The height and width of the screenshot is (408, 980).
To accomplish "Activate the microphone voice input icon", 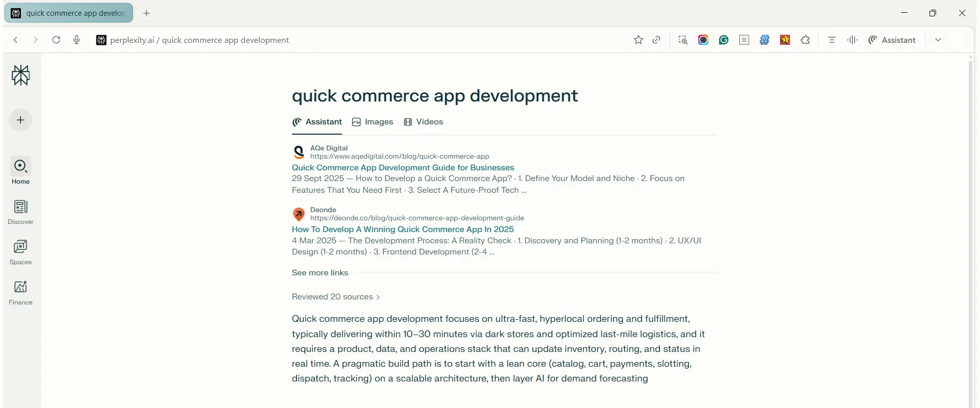I will 77,40.
